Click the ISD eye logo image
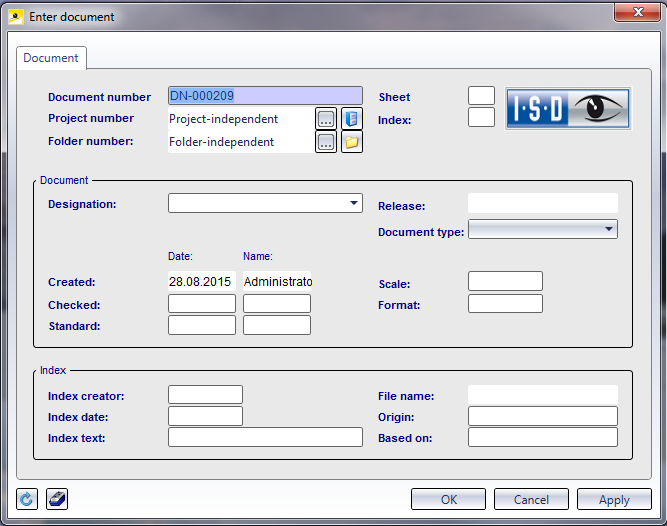 click(567, 108)
